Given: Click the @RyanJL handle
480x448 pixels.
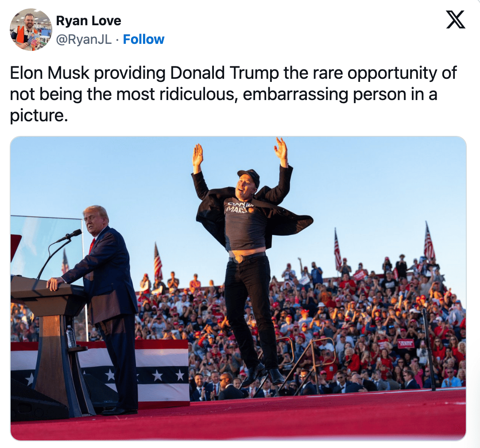Looking at the screenshot, I should click(x=84, y=39).
